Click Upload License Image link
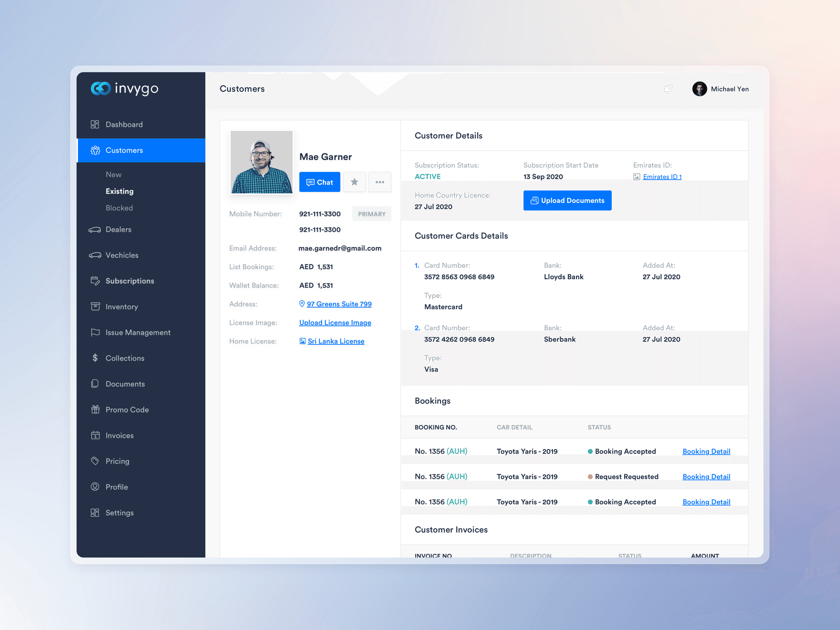 point(335,322)
